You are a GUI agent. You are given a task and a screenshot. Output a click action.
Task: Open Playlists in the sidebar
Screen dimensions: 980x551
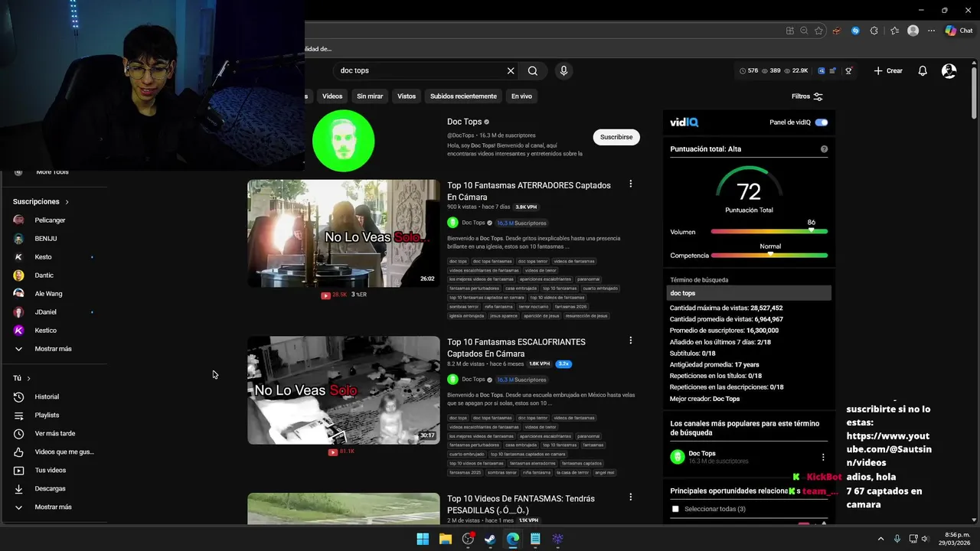point(54,415)
